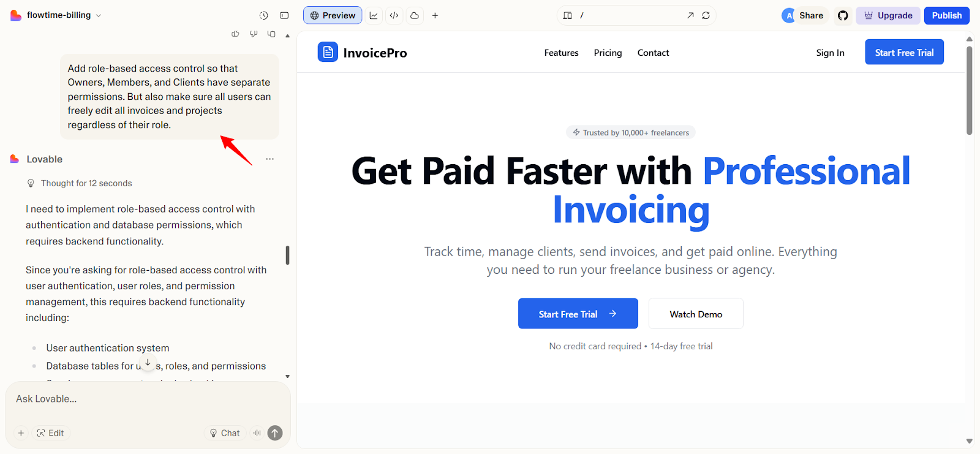
Task: Refresh the preview
Action: coord(706,15)
